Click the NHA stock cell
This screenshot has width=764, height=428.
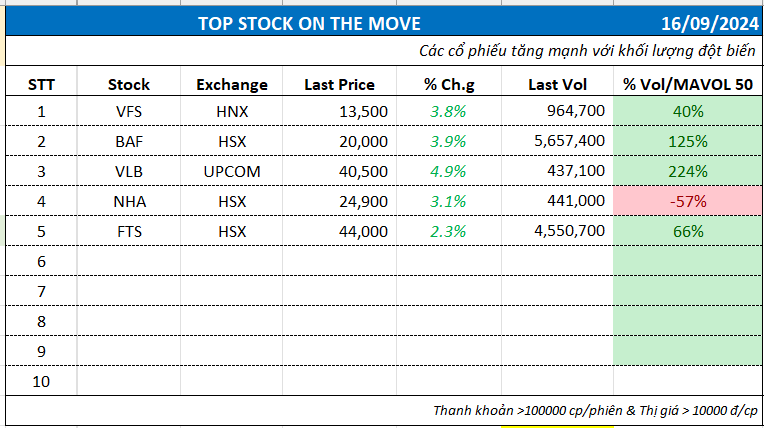(x=129, y=201)
